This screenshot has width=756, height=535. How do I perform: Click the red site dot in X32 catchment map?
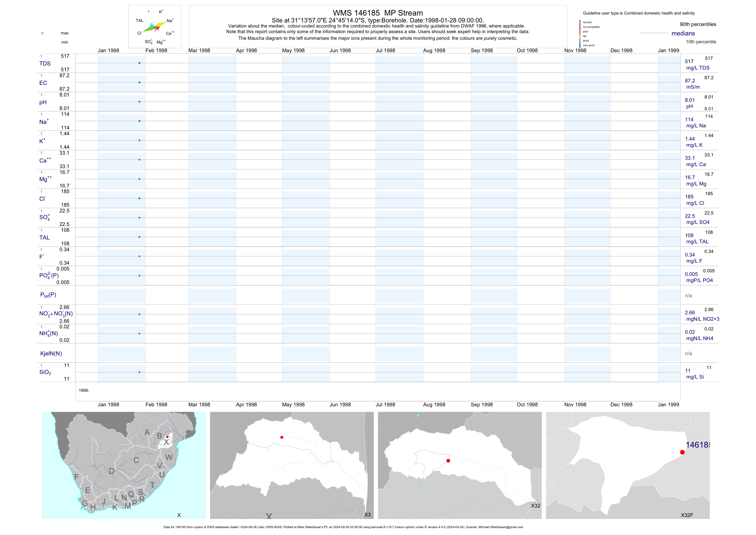click(x=448, y=461)
